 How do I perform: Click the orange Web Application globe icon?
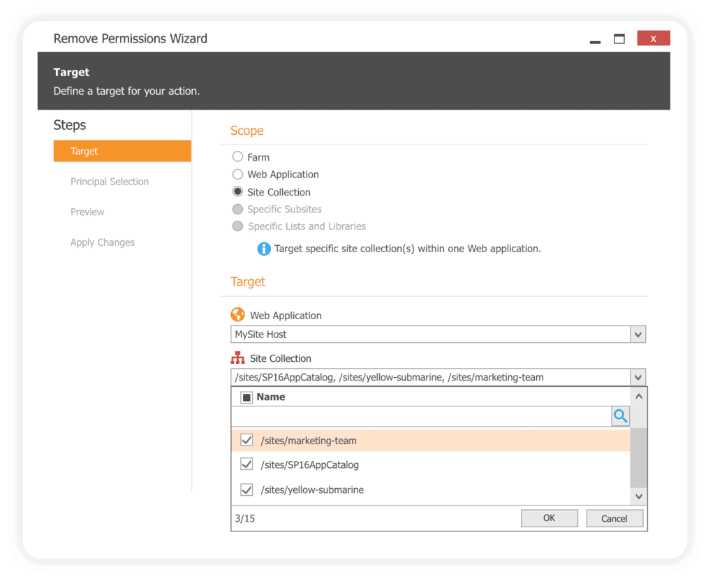pos(237,315)
